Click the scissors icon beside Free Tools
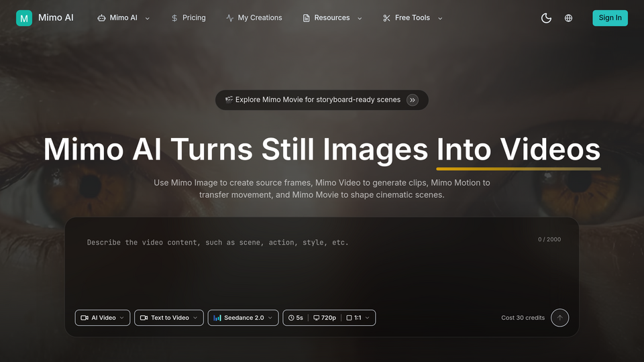Viewport: 644px width, 362px height. 386,18
